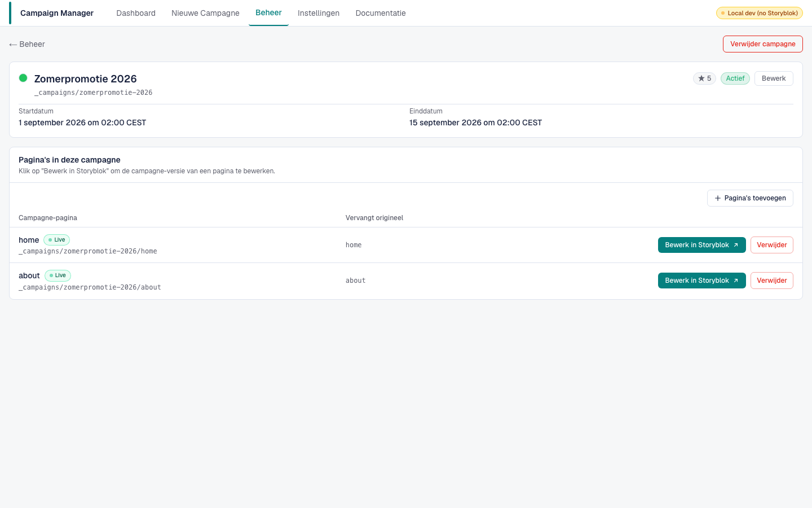The image size is (812, 508).
Task: Click the Vervangt origineel column header
Action: click(374, 218)
